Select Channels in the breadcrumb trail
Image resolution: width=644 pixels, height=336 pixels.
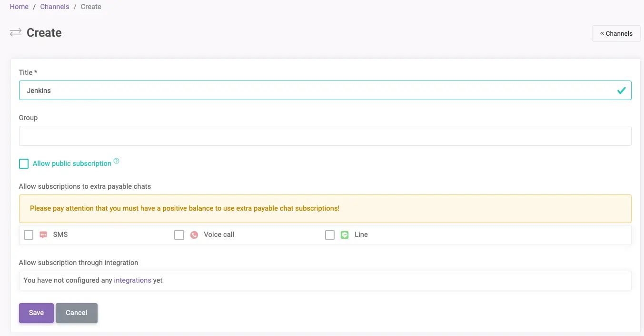tap(54, 6)
